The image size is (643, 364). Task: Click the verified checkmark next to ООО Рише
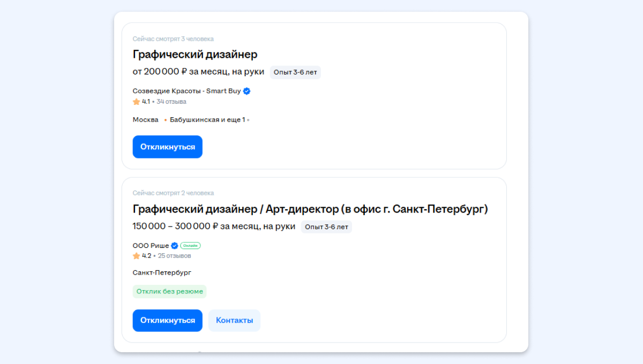[x=174, y=246]
